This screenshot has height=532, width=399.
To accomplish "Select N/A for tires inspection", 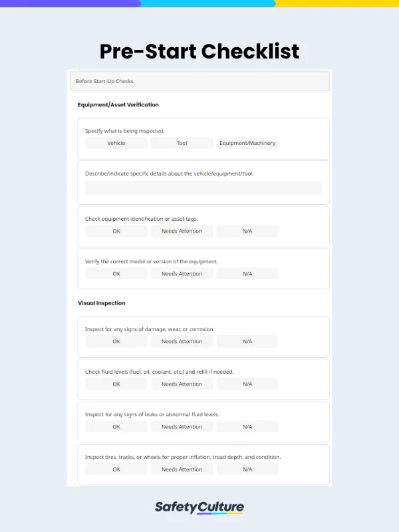I will pyautogui.click(x=247, y=469).
